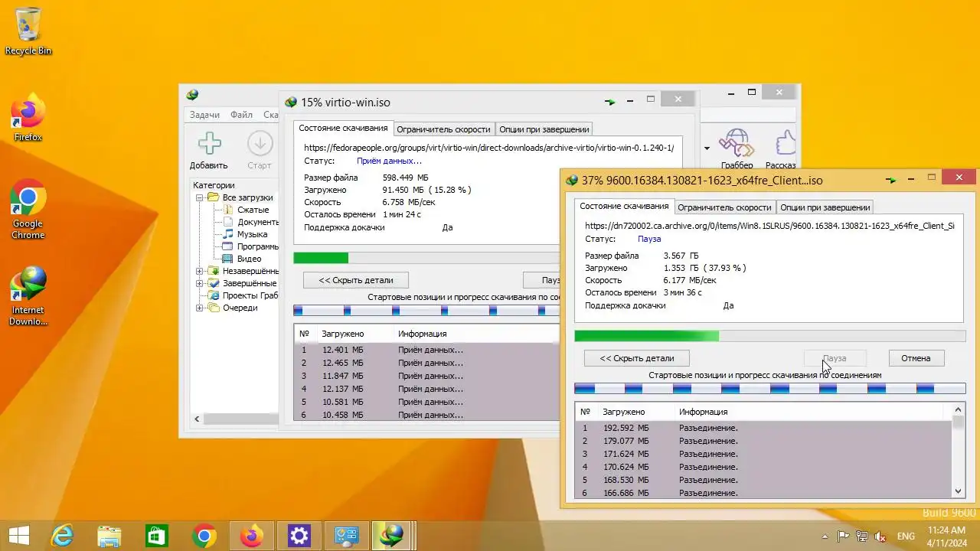The image size is (980, 551).
Task: Click Информация column header in virtio-win window
Action: pyautogui.click(x=422, y=334)
